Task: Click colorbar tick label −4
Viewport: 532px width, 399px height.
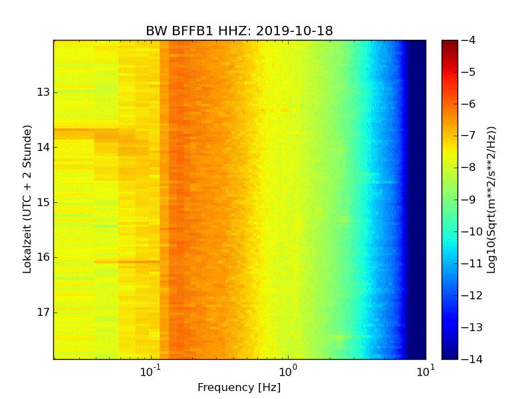Action: pyautogui.click(x=469, y=41)
